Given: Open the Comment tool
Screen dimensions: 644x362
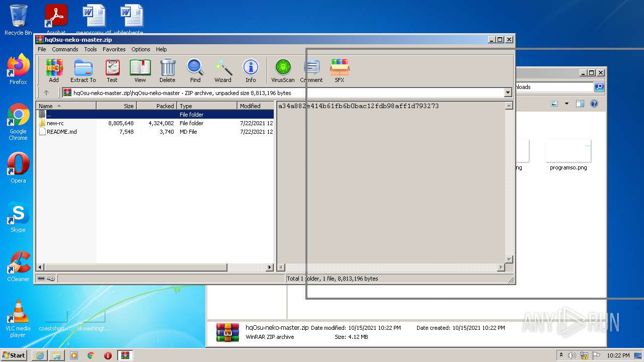Looking at the screenshot, I should tap(311, 70).
